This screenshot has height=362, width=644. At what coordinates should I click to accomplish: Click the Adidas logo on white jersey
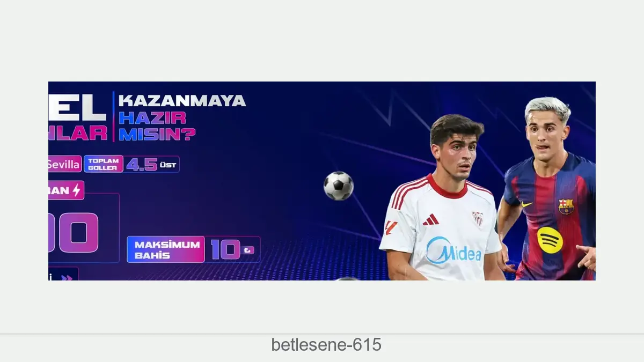pyautogui.click(x=430, y=219)
